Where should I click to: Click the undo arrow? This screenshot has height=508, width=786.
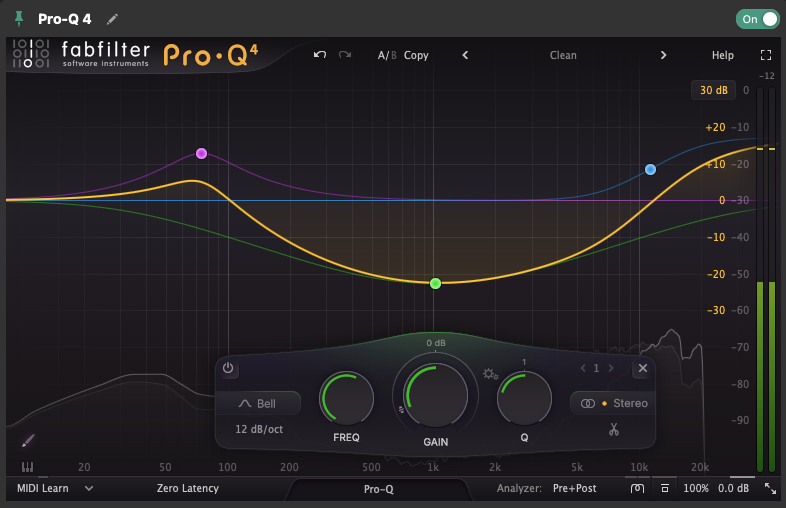(320, 55)
